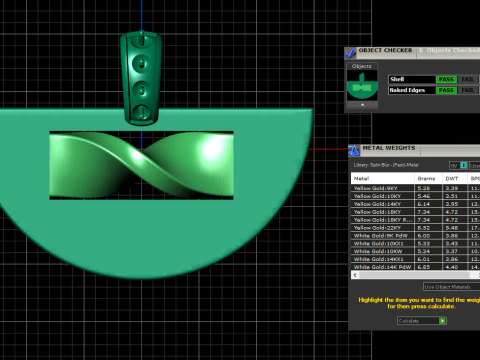Image resolution: width=480 pixels, height=360 pixels.
Task: Click the 6.14 grams cell
Action: 428,204
